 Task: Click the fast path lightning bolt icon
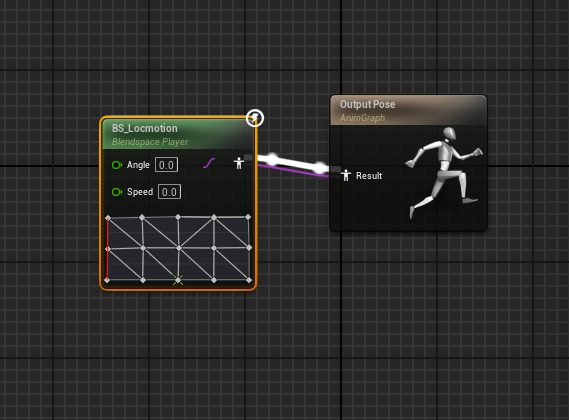[255, 118]
